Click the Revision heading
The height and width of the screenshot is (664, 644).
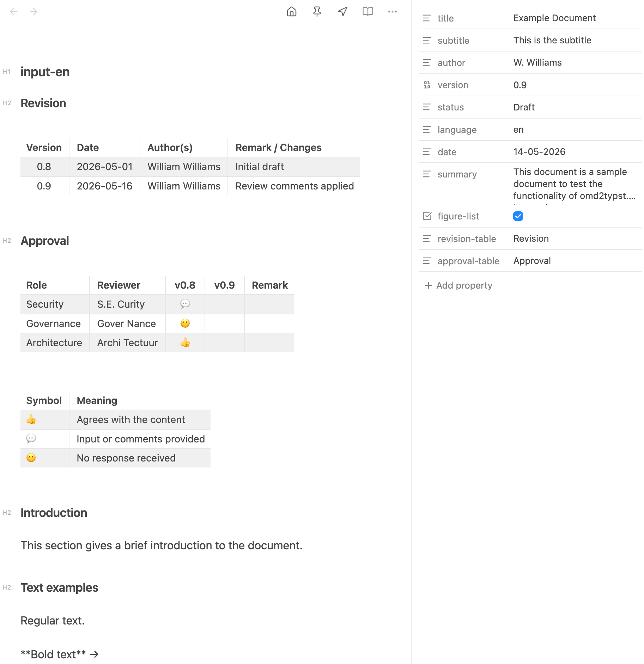[43, 103]
